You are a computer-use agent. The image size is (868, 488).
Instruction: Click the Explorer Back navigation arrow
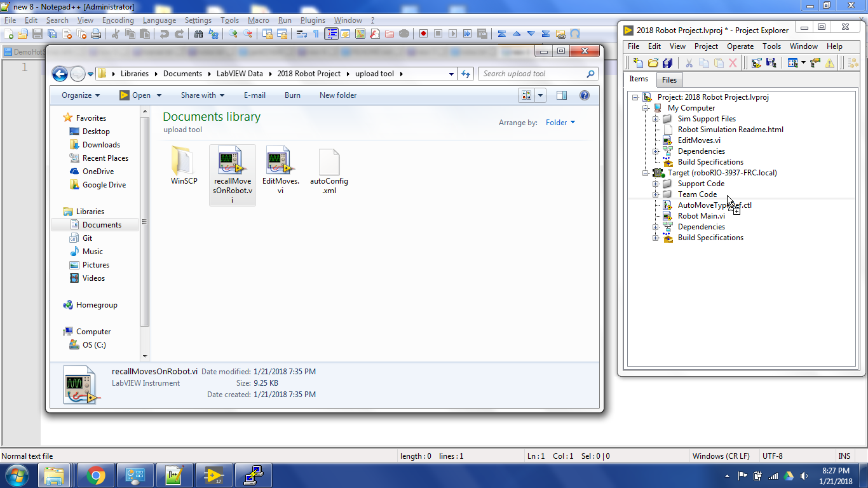click(60, 74)
